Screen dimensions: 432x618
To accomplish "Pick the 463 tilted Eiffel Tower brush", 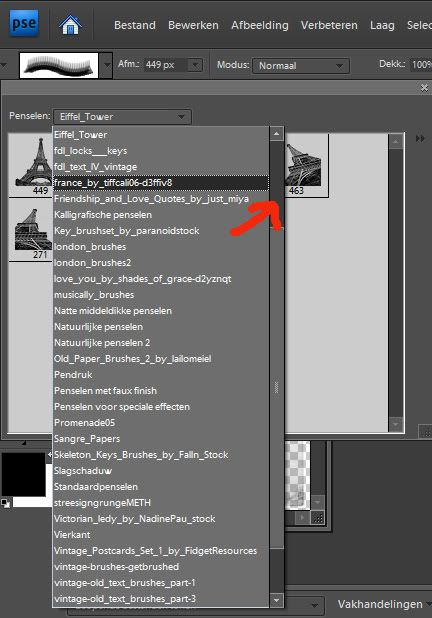I will (x=306, y=165).
